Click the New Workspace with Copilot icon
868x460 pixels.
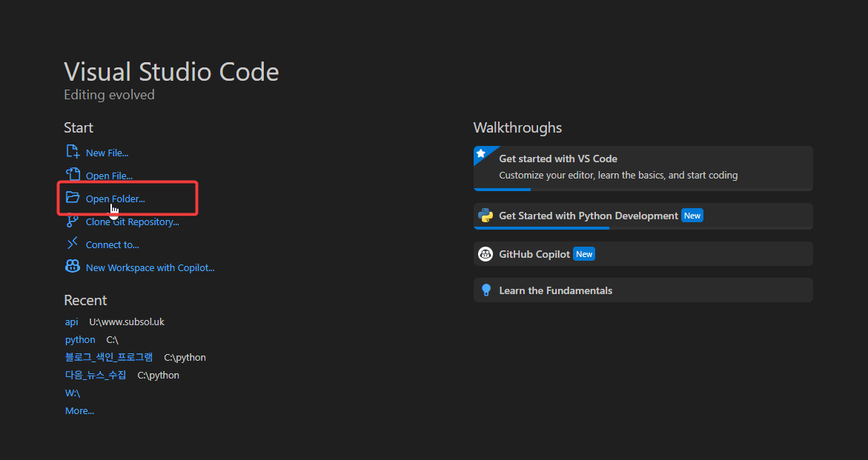(x=73, y=267)
